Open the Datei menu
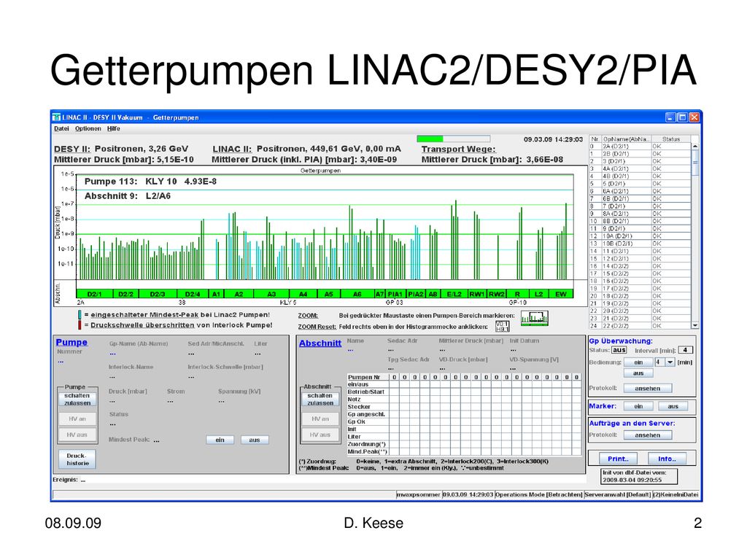The width and height of the screenshot is (747, 560). (61, 128)
